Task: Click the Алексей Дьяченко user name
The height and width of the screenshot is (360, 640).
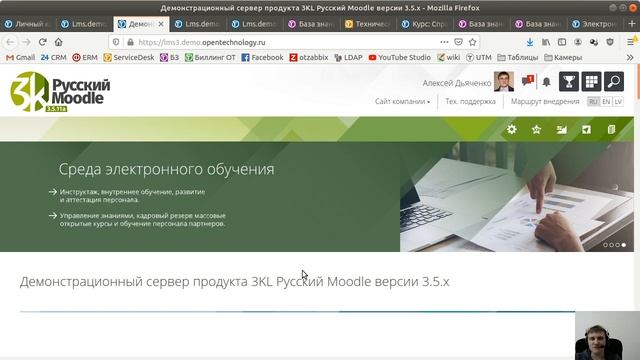Action: click(457, 83)
